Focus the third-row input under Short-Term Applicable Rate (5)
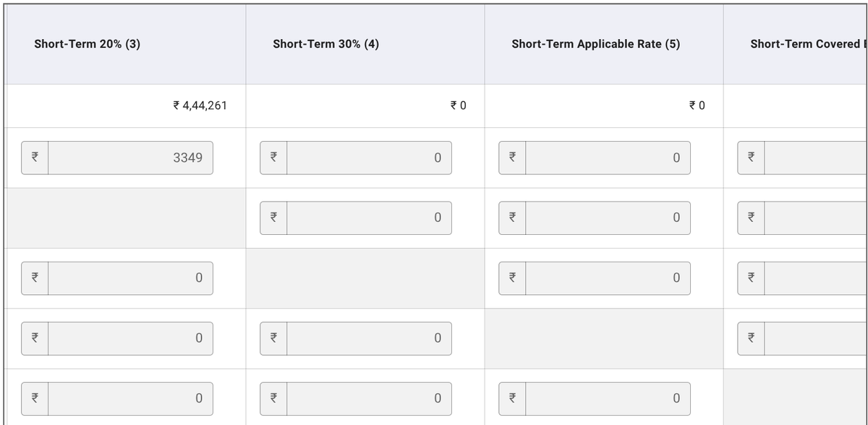The height and width of the screenshot is (425, 868). (608, 278)
